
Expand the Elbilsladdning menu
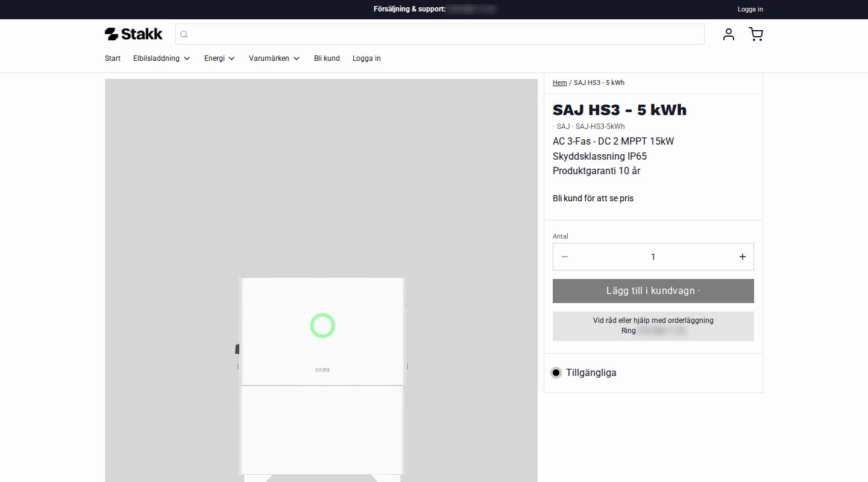point(162,58)
